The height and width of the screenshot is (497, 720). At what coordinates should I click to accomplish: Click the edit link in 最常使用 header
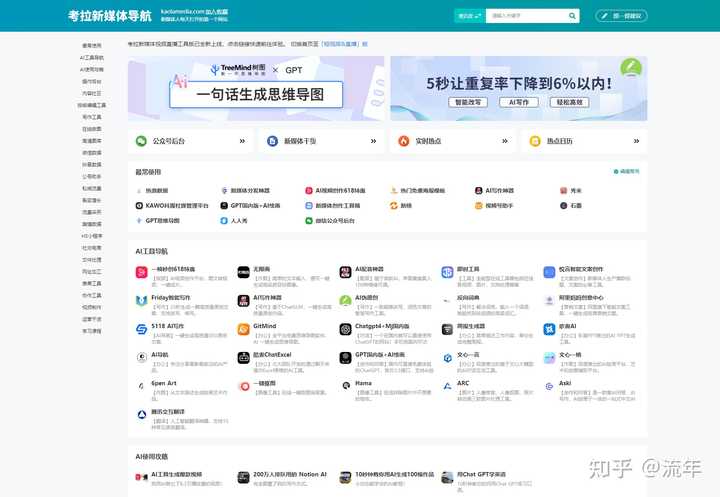627,171
